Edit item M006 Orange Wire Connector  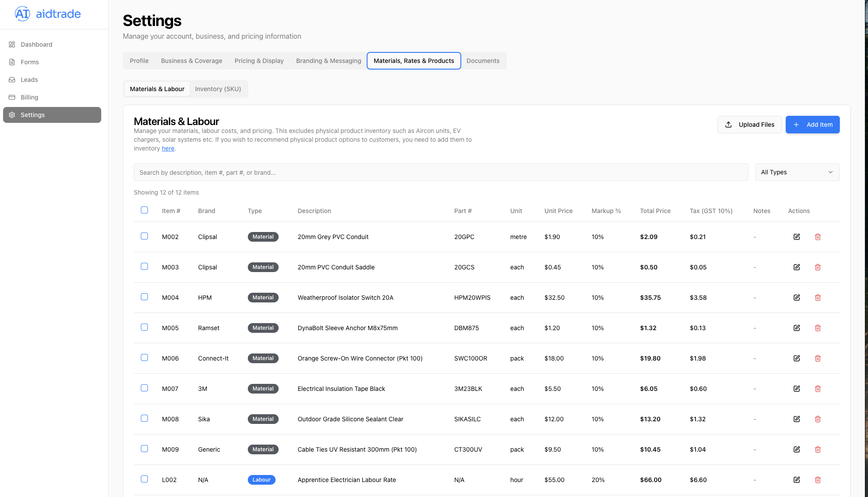click(x=797, y=358)
